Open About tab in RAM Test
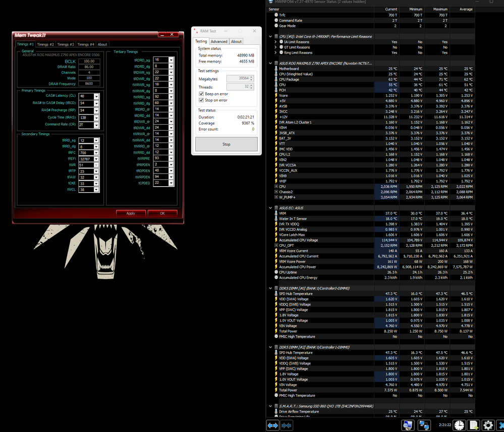 click(x=236, y=41)
